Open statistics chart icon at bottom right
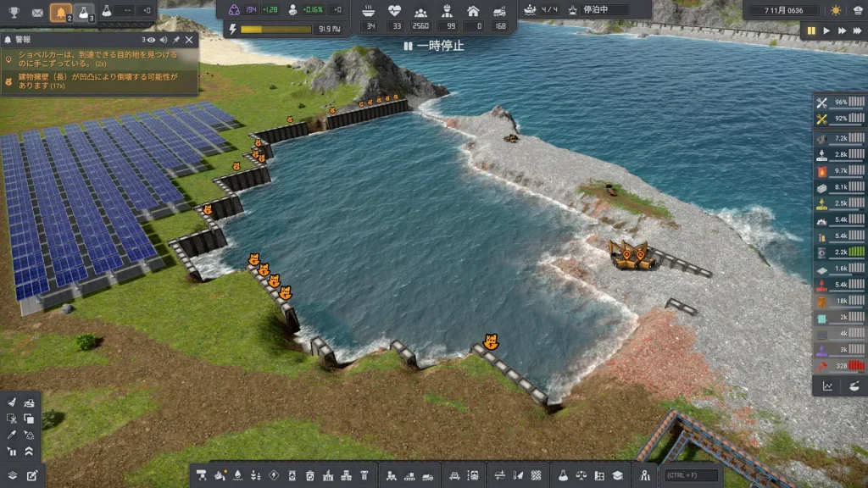The height and width of the screenshot is (488, 868). (x=827, y=385)
